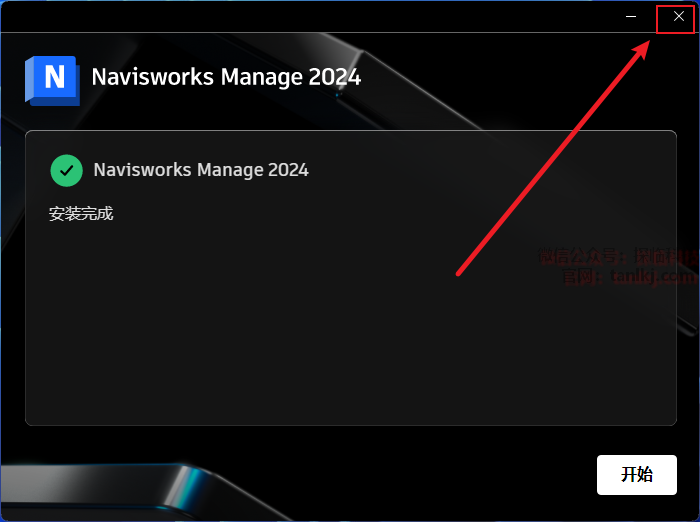Image resolution: width=700 pixels, height=522 pixels.
Task: Click the 安装完成 status message
Action: click(81, 213)
